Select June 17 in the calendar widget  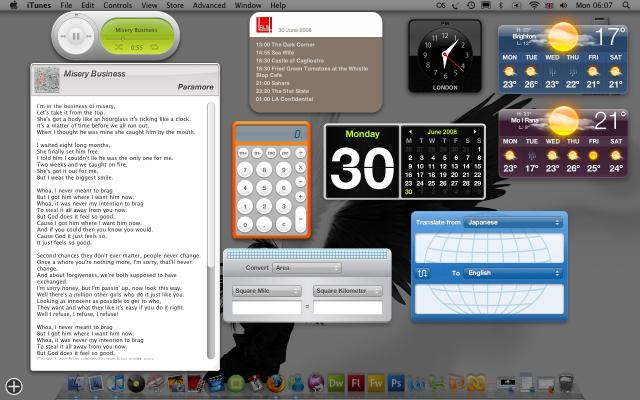420,175
